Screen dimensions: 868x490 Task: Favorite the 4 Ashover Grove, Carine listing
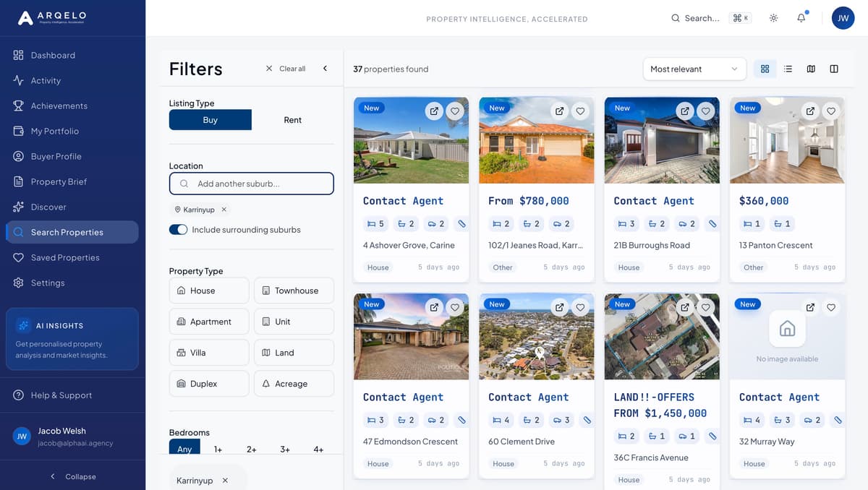455,111
